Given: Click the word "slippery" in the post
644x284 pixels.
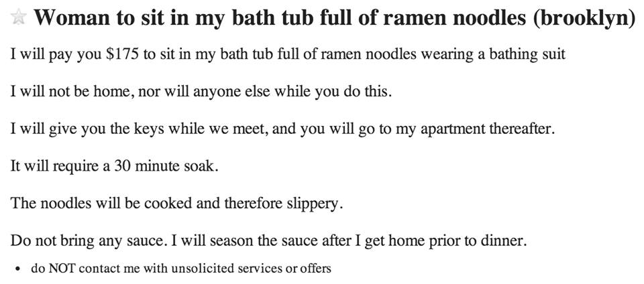Looking at the screenshot, I should [x=313, y=202].
